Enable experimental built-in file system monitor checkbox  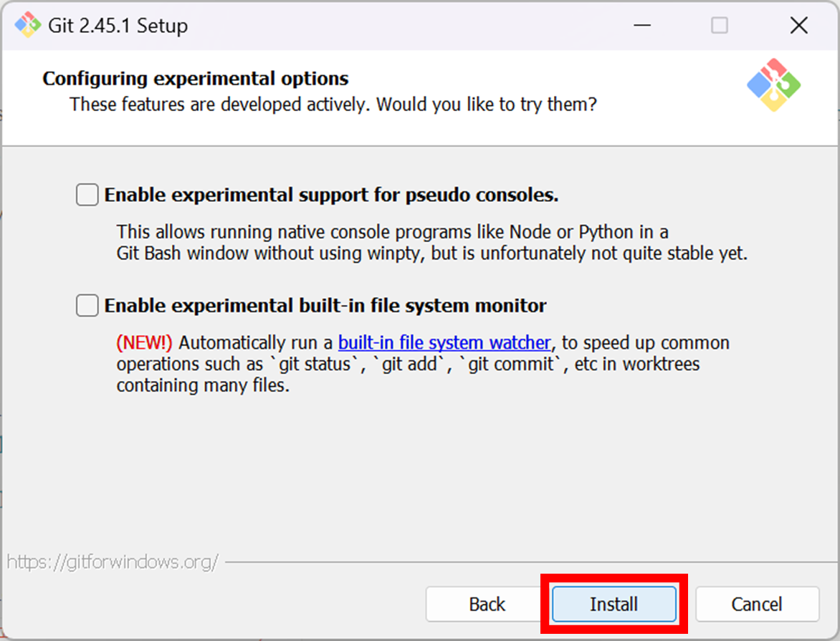pos(87,306)
